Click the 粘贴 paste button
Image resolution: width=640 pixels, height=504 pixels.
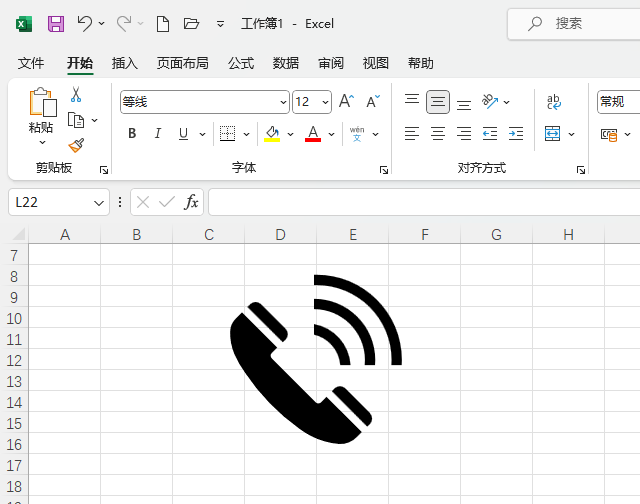pyautogui.click(x=41, y=111)
